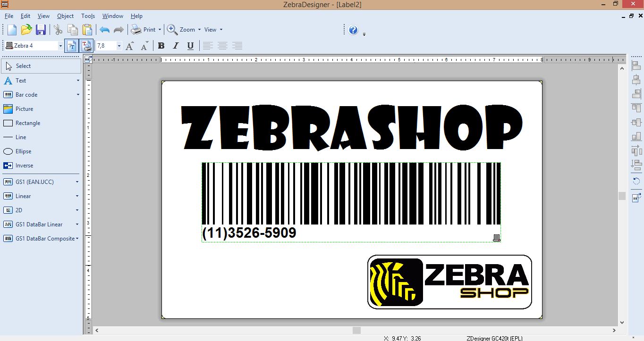Activate the Bar code tool
Viewport: 644px width, 341px height.
click(26, 94)
